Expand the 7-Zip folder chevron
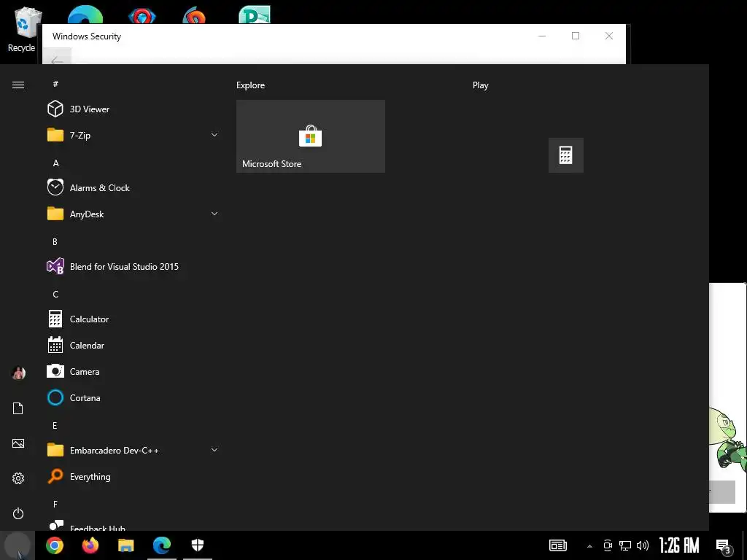Image resolution: width=747 pixels, height=560 pixels. pyautogui.click(x=214, y=135)
